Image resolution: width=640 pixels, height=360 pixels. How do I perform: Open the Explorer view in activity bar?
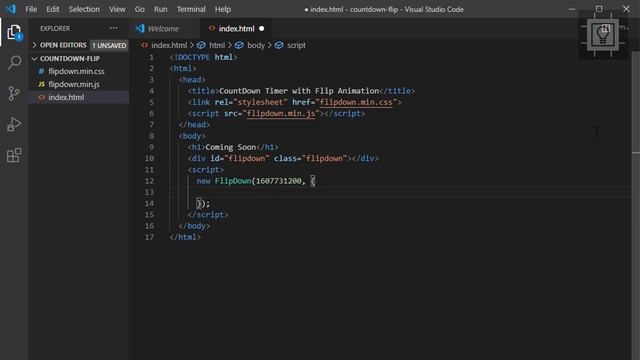[14, 33]
